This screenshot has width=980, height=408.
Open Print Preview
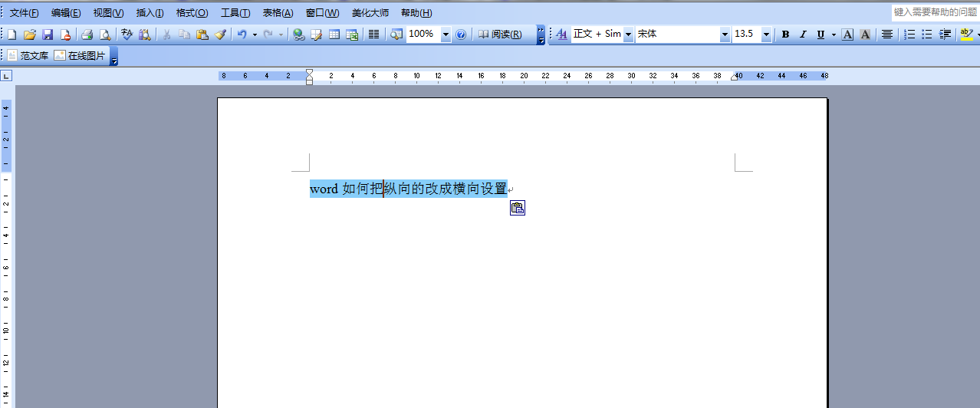(x=104, y=35)
